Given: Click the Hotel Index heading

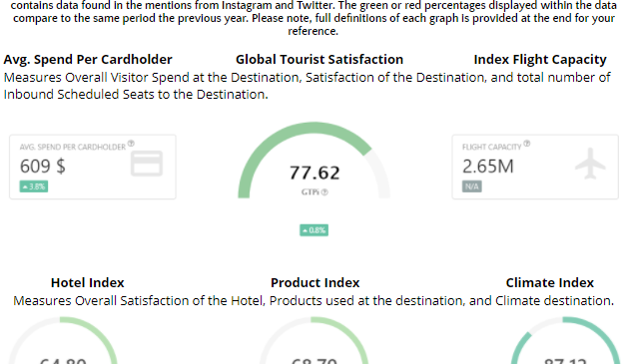Looking at the screenshot, I should [x=88, y=282].
